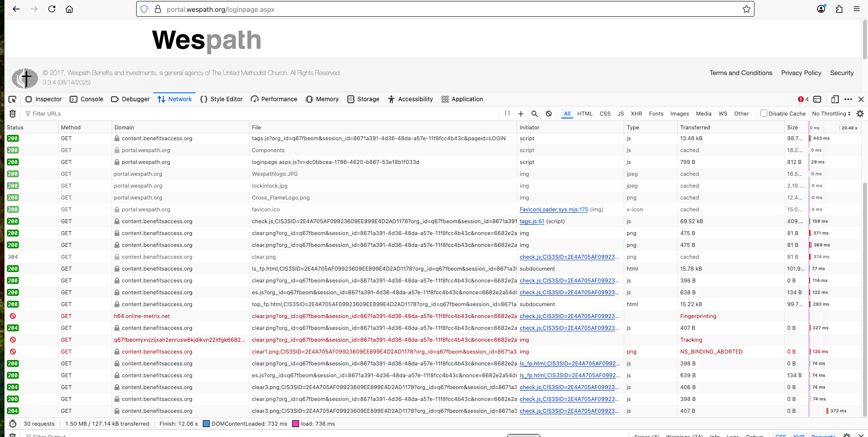Image resolution: width=868 pixels, height=437 pixels.
Task: Open tags.js:61 initiator link
Action: pyautogui.click(x=532, y=221)
